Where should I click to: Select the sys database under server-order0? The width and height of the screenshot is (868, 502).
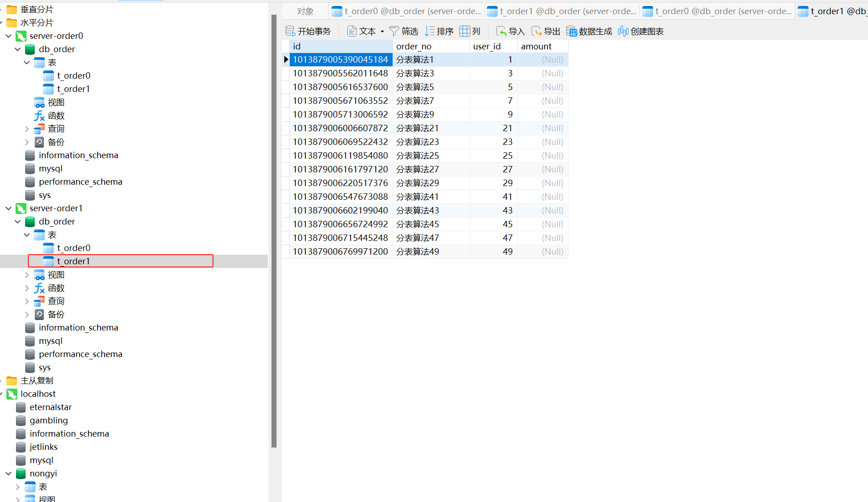click(x=45, y=195)
